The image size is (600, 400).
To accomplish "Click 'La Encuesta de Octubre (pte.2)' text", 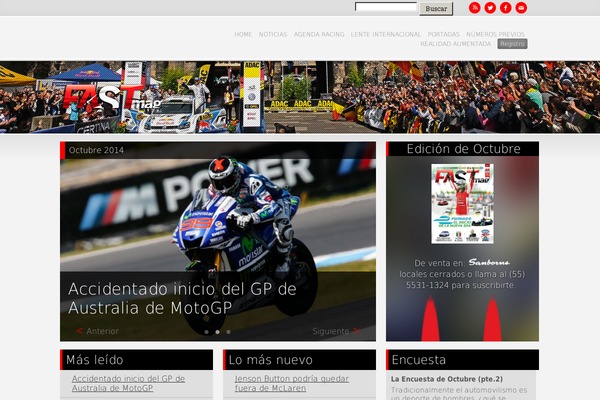I will point(447,379).
